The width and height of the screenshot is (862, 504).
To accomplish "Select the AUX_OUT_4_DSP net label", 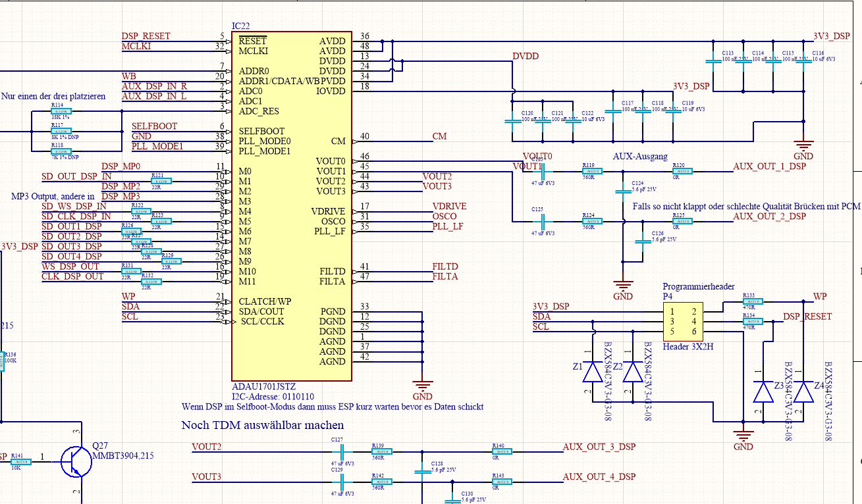I will (599, 476).
